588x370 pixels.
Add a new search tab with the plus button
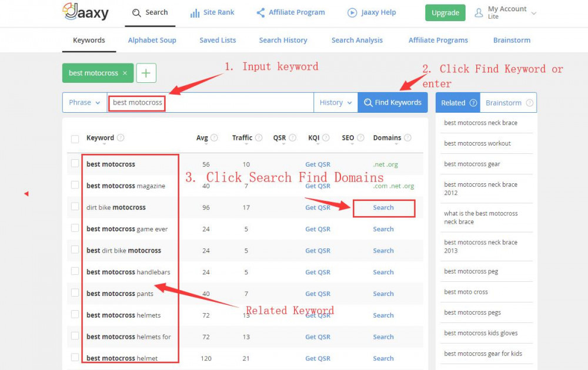[x=146, y=73]
